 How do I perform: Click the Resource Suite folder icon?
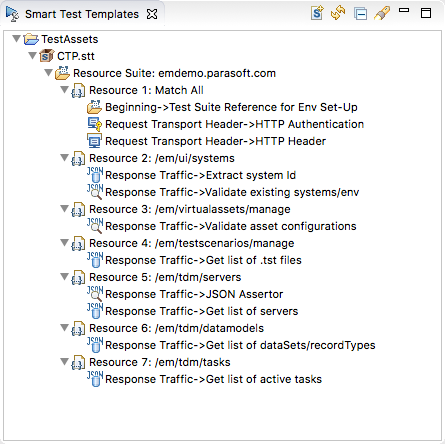pyautogui.click(x=62, y=73)
